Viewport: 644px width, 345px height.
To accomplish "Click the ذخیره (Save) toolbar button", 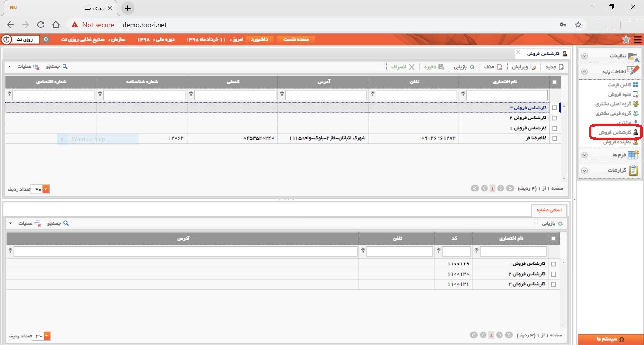I will coord(434,67).
